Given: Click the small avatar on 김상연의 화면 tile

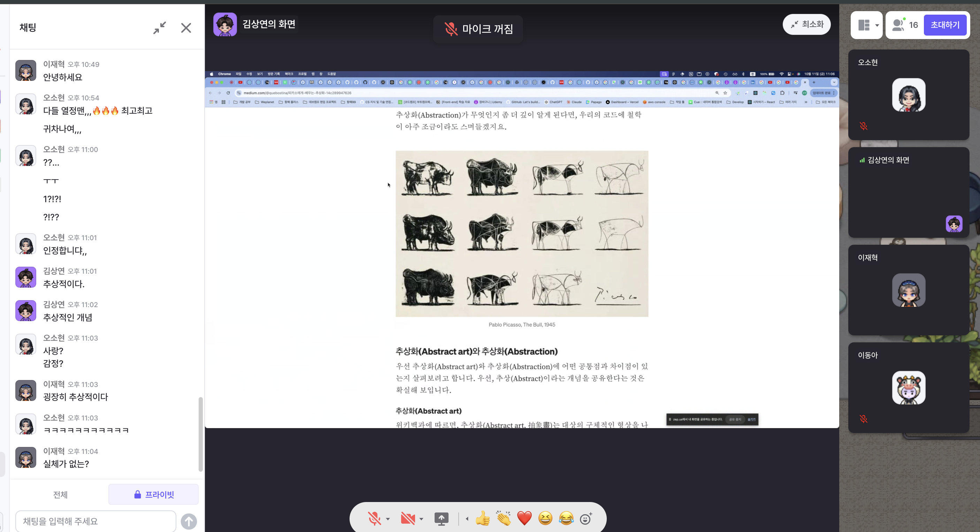Looking at the screenshot, I should 954,224.
